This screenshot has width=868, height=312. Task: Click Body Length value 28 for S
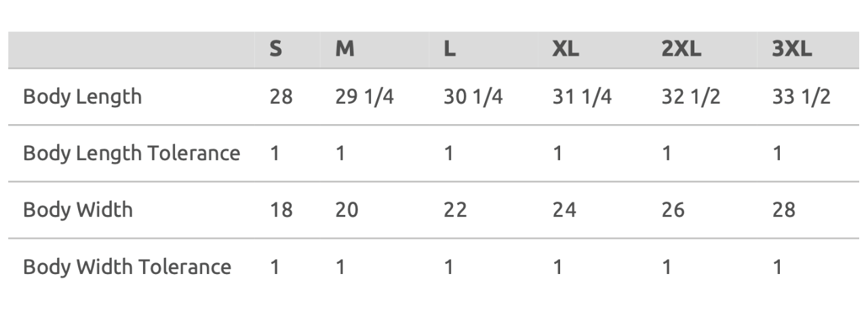(281, 97)
